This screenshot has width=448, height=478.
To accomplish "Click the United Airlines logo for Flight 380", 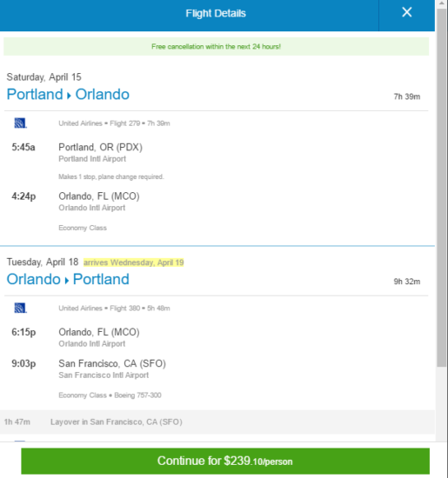I will click(21, 308).
